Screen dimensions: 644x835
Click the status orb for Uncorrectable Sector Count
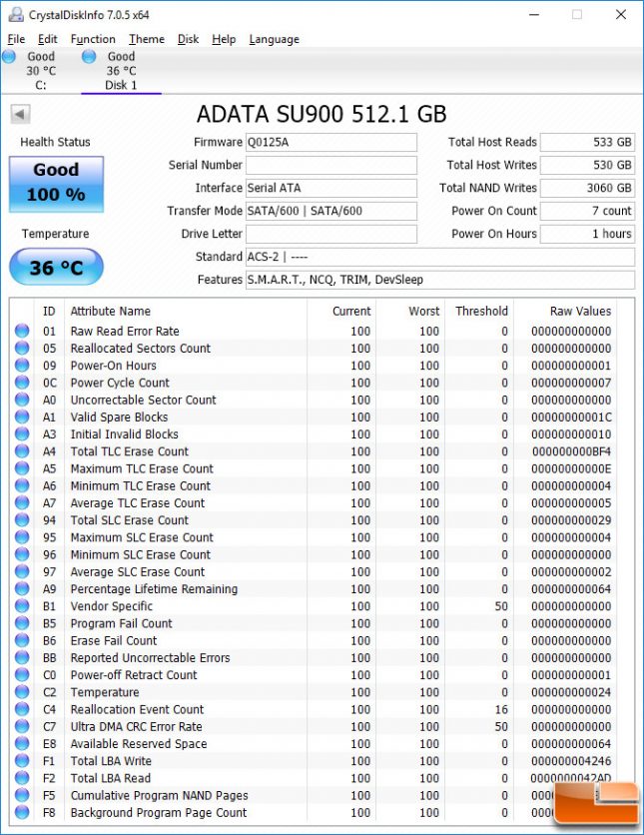click(x=22, y=400)
